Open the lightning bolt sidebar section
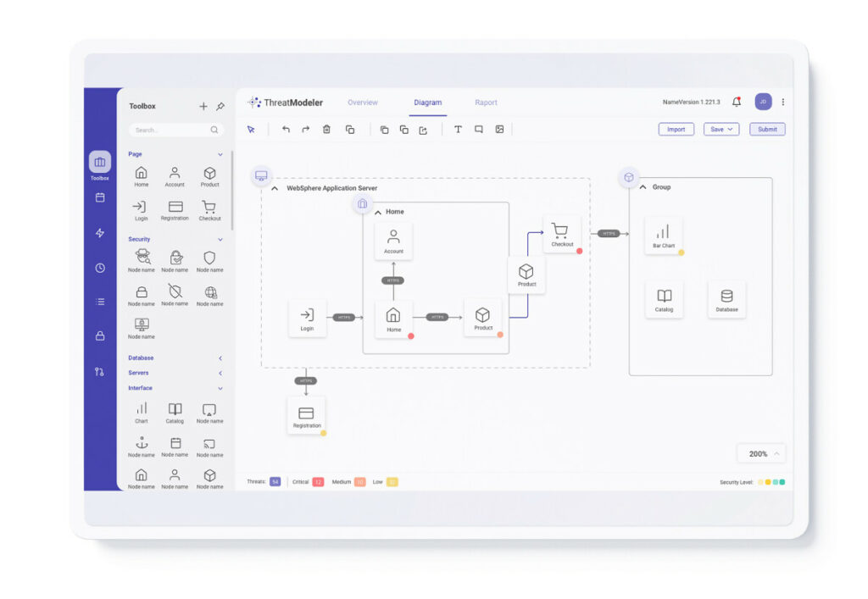868x599 pixels. click(100, 233)
